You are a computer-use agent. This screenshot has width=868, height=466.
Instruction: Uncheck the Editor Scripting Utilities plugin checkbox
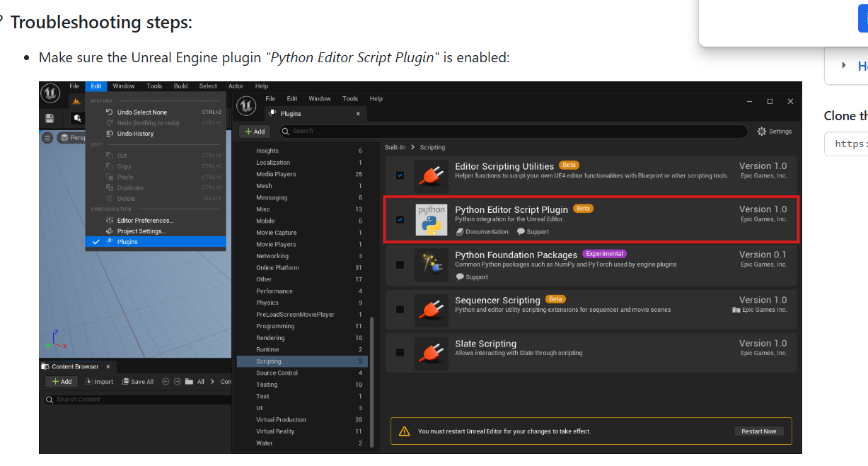400,175
